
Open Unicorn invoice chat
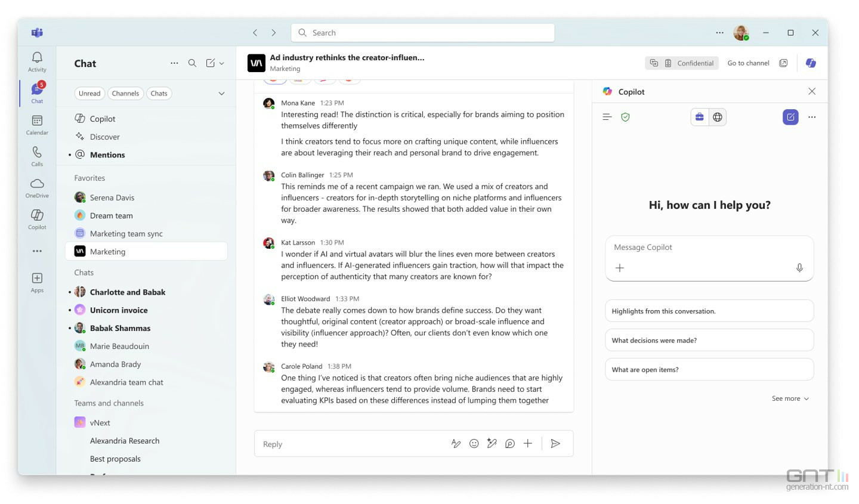coord(146,310)
